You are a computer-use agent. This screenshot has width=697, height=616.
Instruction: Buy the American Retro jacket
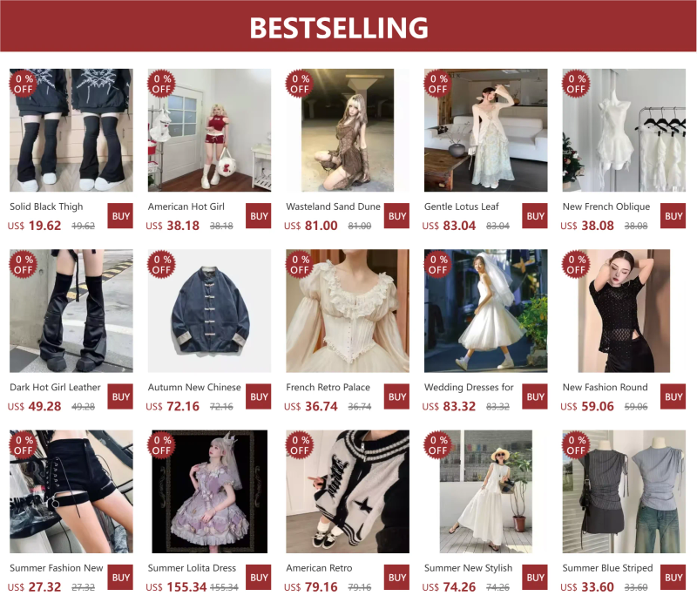(x=396, y=578)
